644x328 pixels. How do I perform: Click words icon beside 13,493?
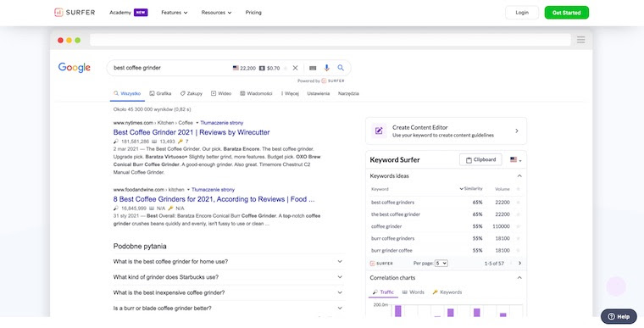click(x=154, y=142)
